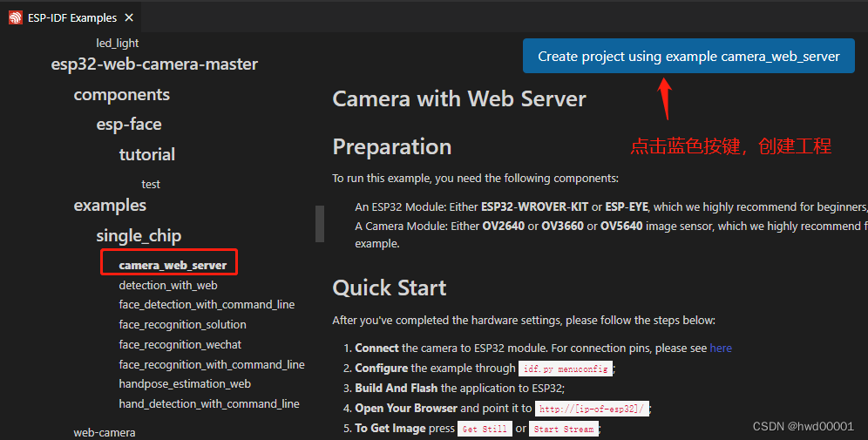Click the ESP-EYE bold text
Viewport: 868px width, 440px height.
627,207
